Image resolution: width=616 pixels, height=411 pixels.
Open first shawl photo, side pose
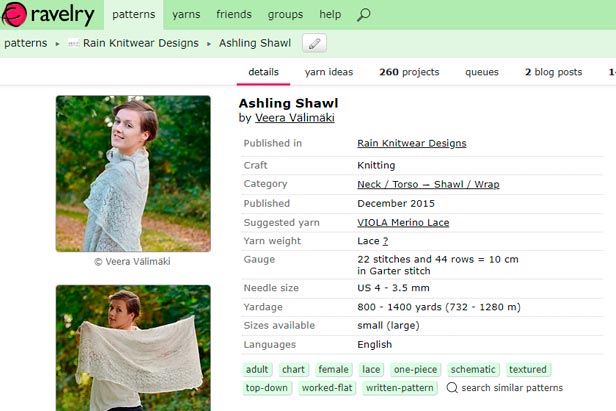pos(133,174)
